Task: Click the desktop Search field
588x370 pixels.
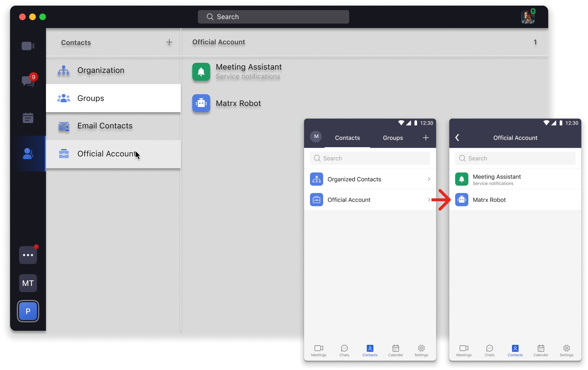Action: coord(273,17)
